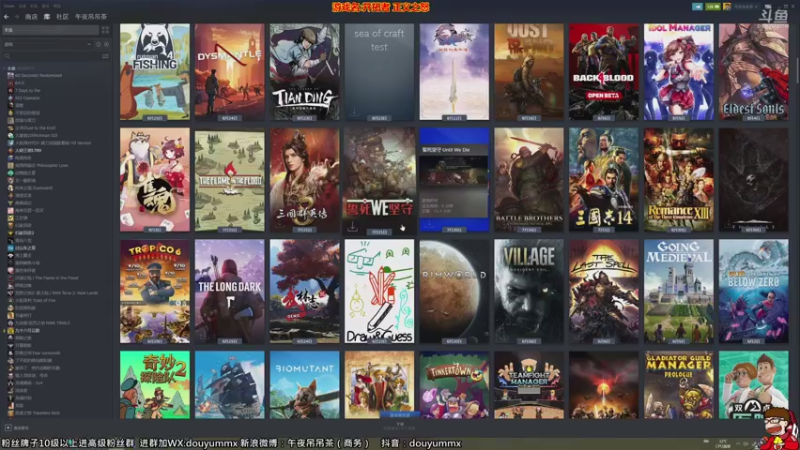800x450 pixels.
Task: Open the RimWorld game cover
Action: click(454, 291)
